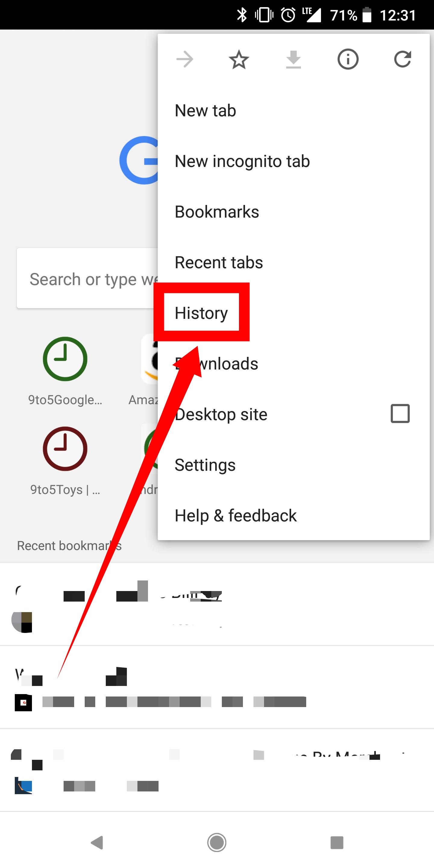Tap the download page icon
Screen dimensions: 434x868
click(x=293, y=59)
